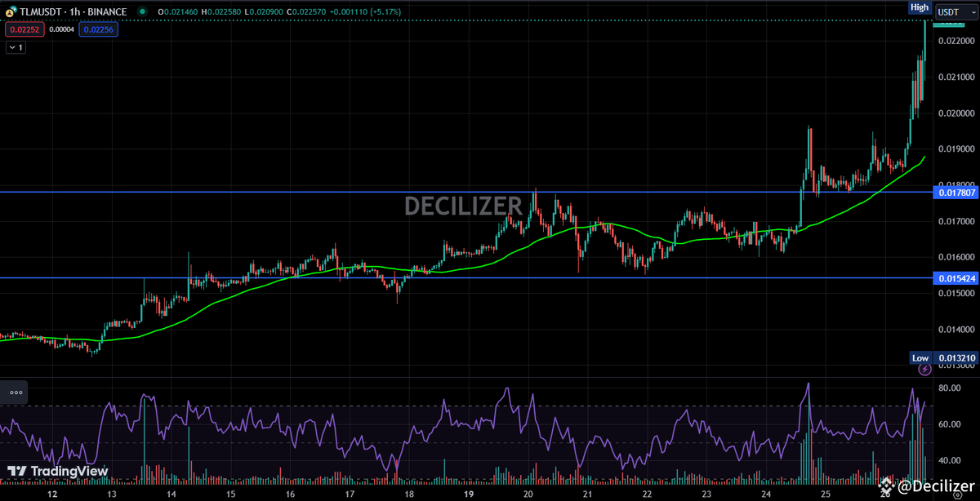Click the 0.017000 price scale label

[x=955, y=221]
